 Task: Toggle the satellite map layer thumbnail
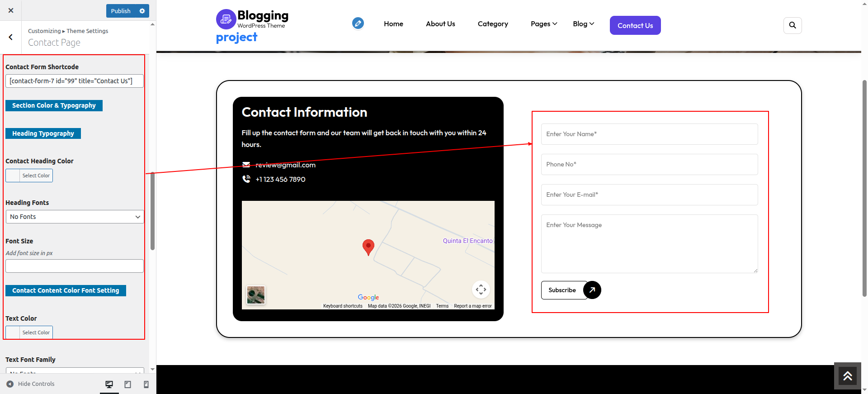[x=256, y=295]
